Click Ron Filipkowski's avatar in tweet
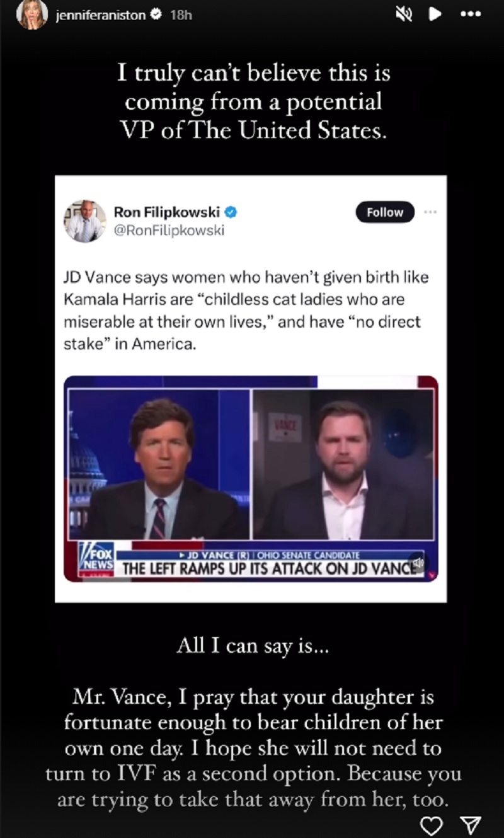The image size is (504, 838). pyautogui.click(x=85, y=221)
